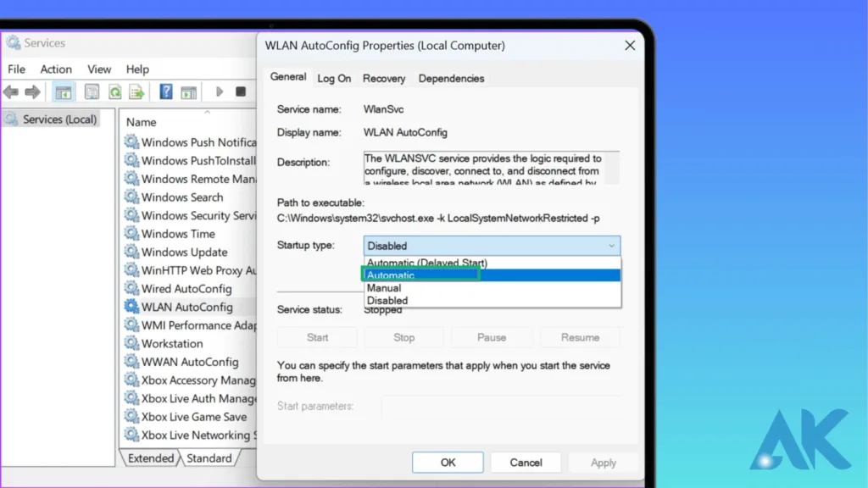
Task: Open the Startup type dropdown
Action: click(x=492, y=246)
